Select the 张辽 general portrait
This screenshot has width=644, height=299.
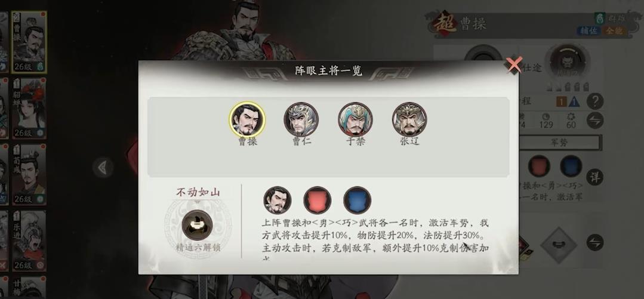tap(409, 119)
